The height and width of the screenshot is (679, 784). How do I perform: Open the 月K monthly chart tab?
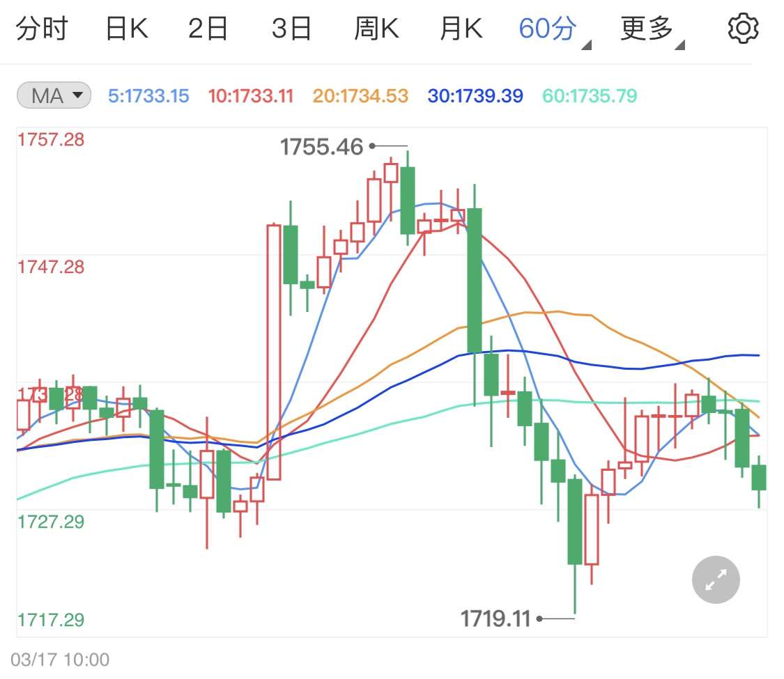[x=461, y=29]
